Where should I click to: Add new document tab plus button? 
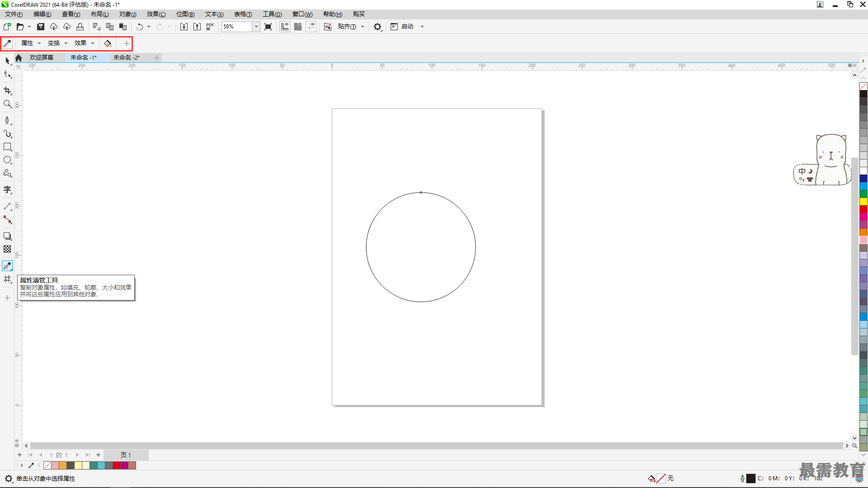point(157,57)
